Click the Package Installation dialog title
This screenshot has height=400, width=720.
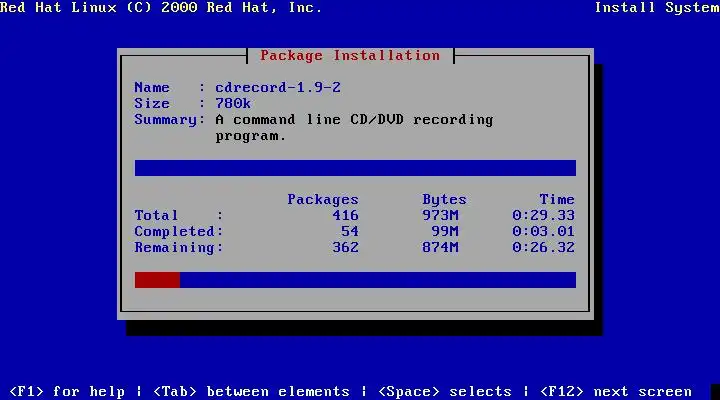click(x=350, y=56)
